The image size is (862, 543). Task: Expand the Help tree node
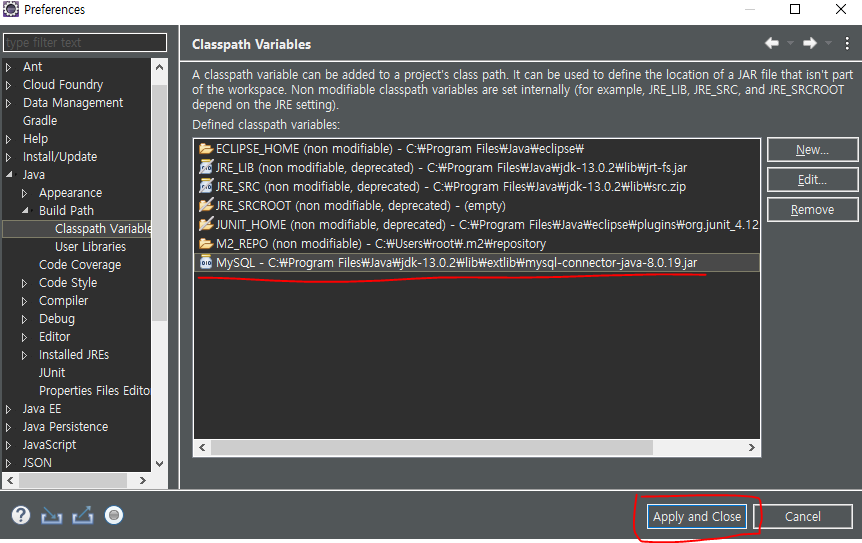point(9,139)
